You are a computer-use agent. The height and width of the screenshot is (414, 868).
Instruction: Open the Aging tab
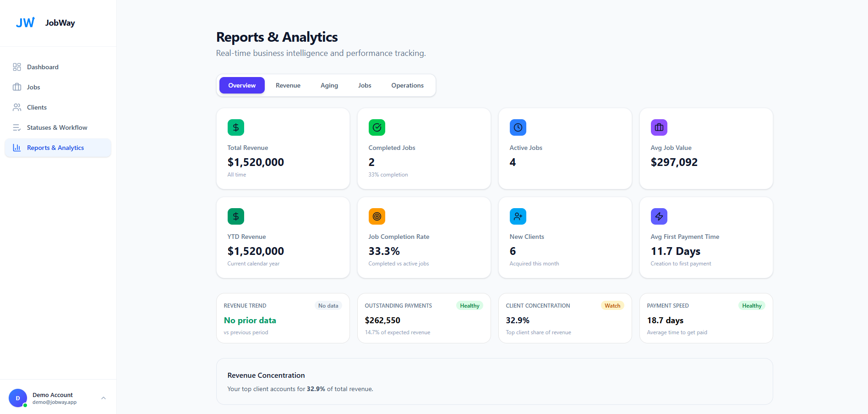[x=329, y=85]
